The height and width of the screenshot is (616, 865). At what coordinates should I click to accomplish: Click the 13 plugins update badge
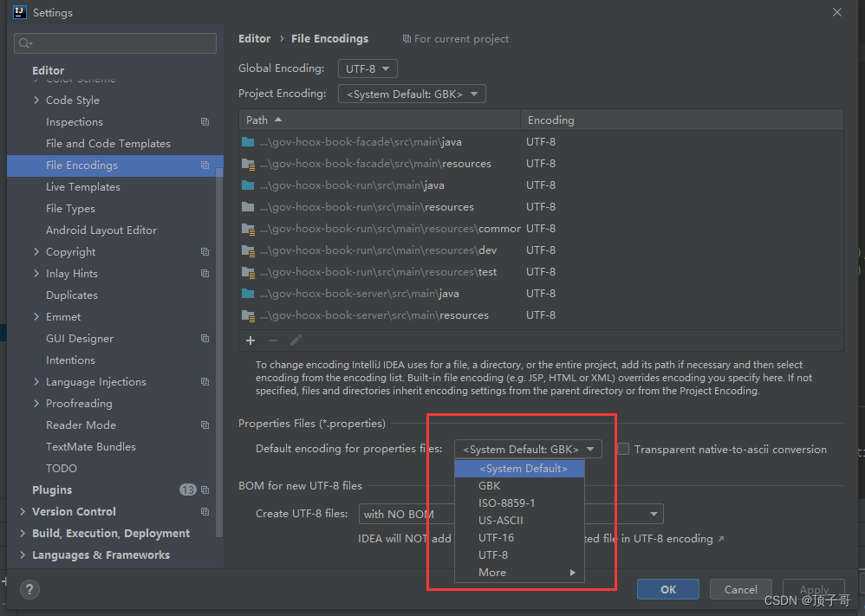[187, 490]
